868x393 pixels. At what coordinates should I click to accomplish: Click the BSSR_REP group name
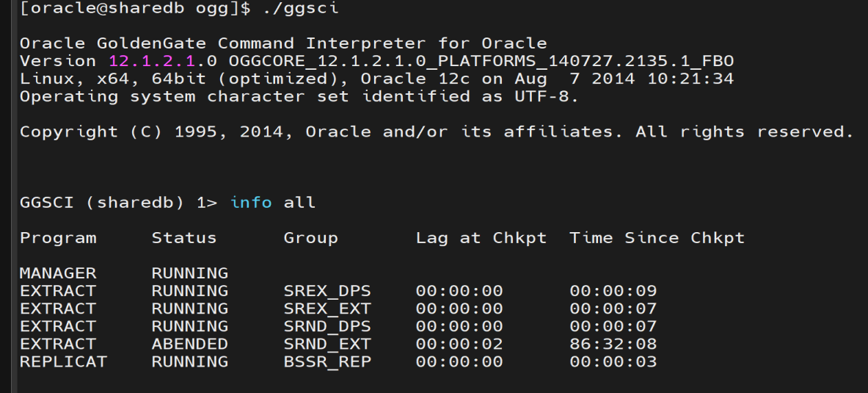pos(327,361)
